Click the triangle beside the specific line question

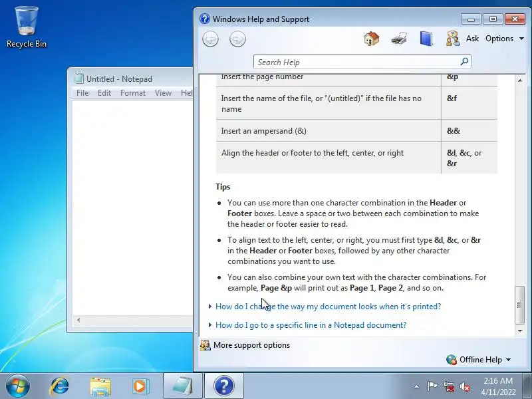(210, 325)
